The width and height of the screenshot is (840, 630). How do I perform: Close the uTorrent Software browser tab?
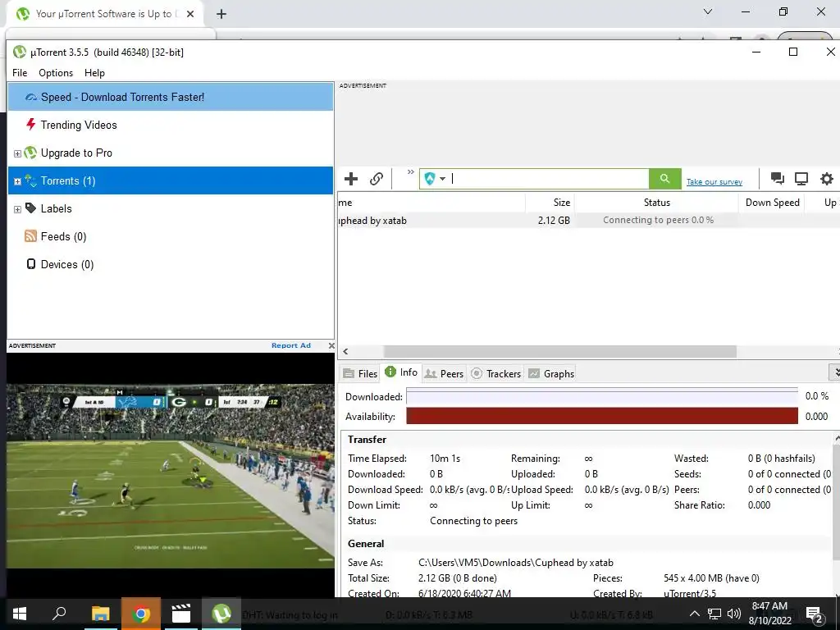point(190,14)
